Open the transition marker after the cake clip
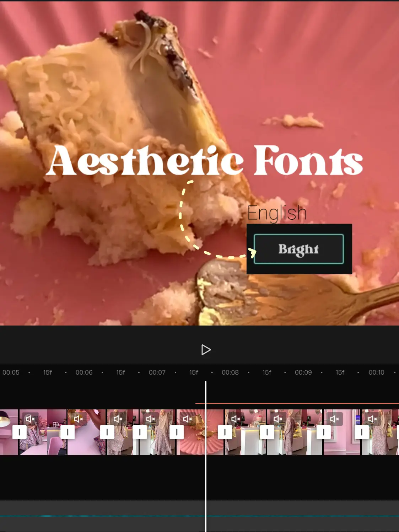Image resolution: width=399 pixels, height=532 pixels. pos(225,432)
